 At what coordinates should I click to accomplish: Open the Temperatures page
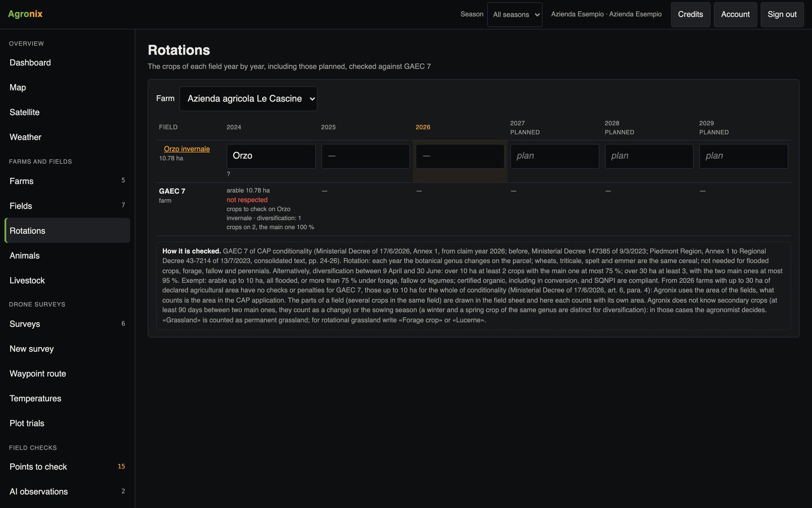(68, 398)
